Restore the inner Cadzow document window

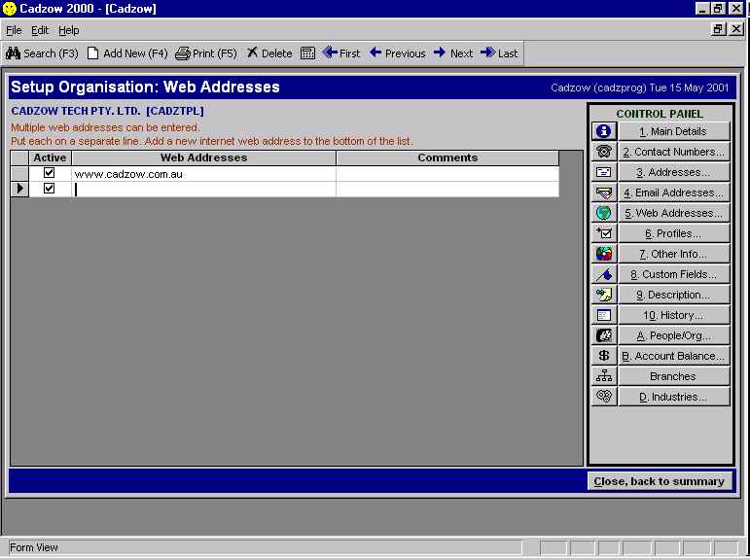(718, 29)
